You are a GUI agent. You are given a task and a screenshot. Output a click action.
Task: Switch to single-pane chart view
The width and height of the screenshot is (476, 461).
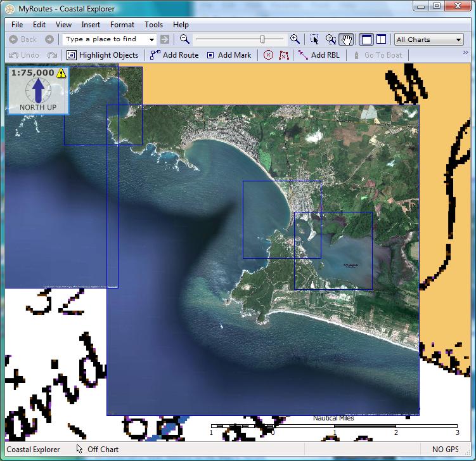(x=366, y=39)
